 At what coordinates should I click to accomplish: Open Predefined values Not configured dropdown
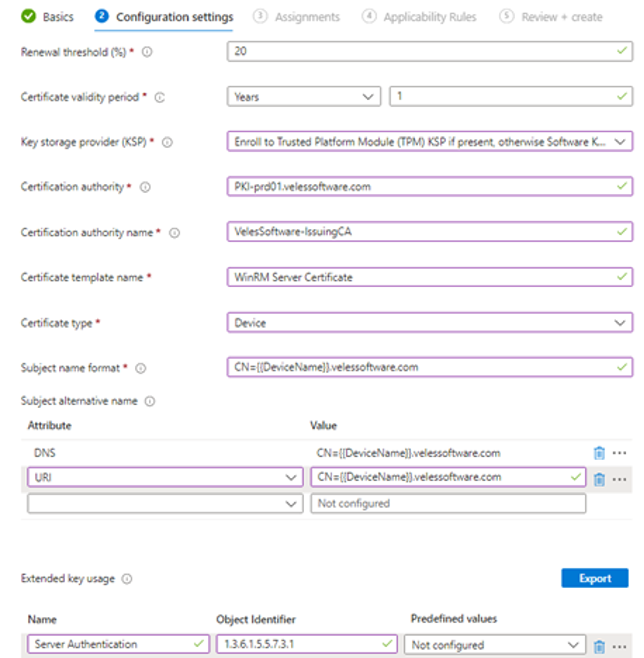[495, 644]
